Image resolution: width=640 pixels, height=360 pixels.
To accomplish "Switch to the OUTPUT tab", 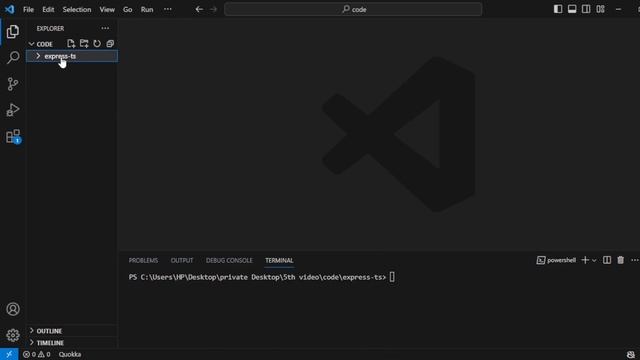I will coord(182,260).
